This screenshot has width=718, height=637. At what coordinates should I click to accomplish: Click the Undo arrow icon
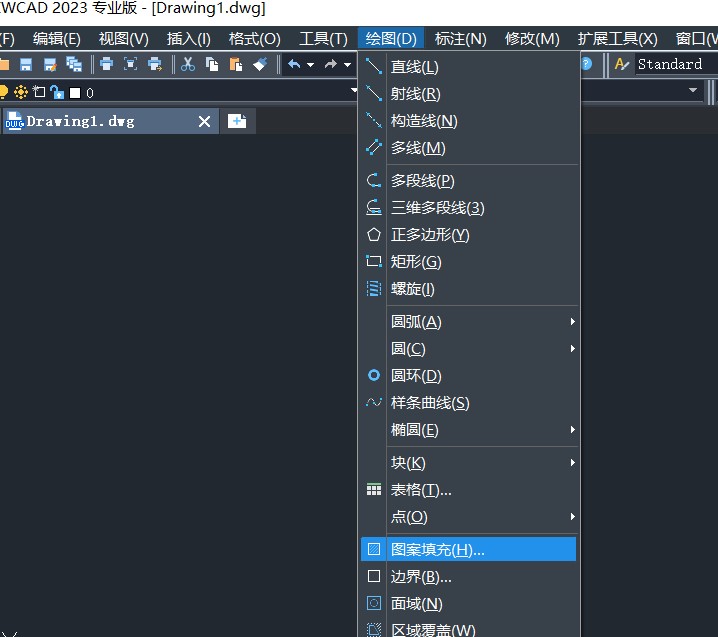click(294, 64)
